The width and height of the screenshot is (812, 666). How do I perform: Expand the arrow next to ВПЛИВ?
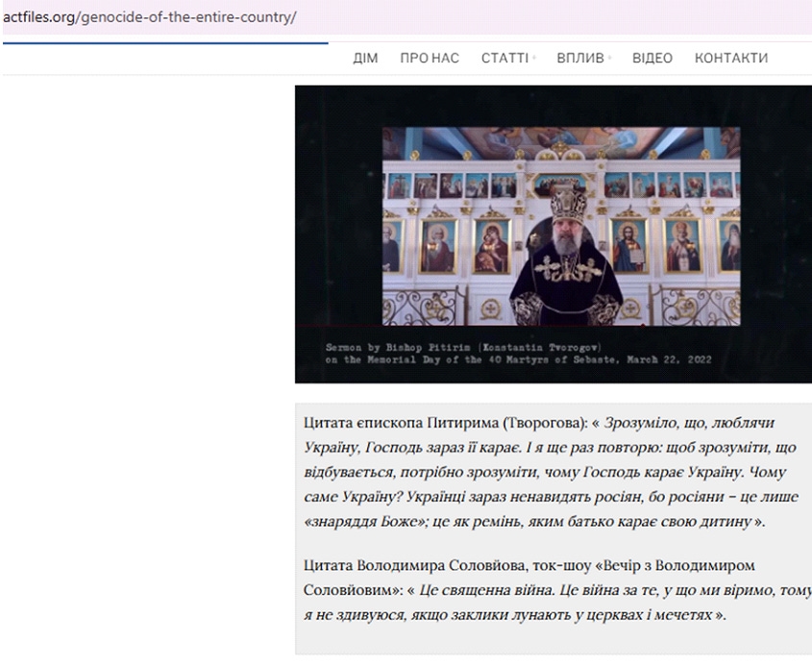[x=609, y=60]
